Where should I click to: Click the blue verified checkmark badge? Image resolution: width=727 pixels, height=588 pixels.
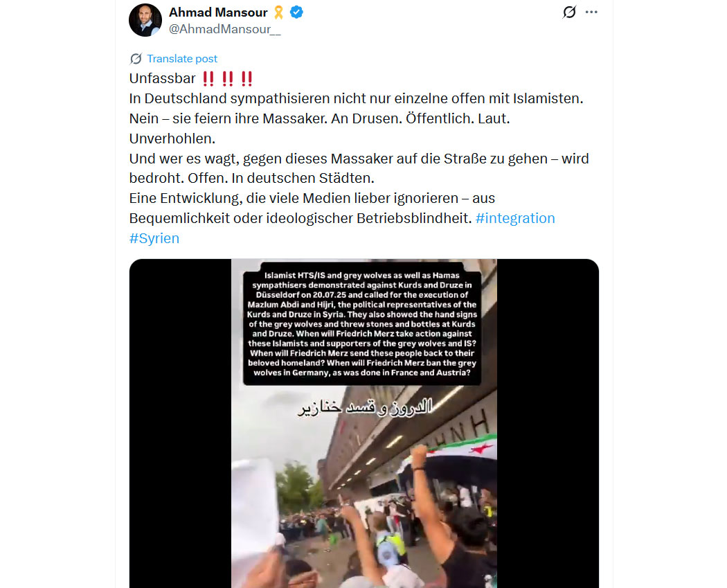(x=297, y=12)
